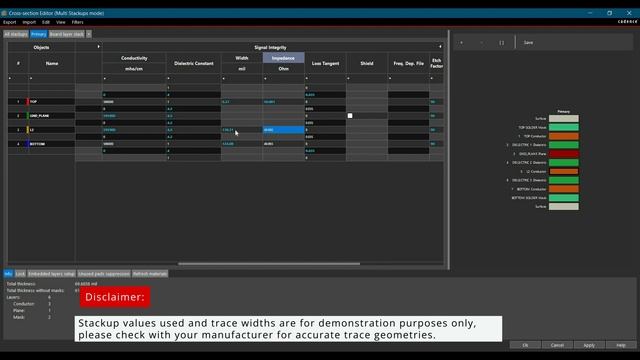Open the View menu
640x360 pixels.
tap(60, 22)
